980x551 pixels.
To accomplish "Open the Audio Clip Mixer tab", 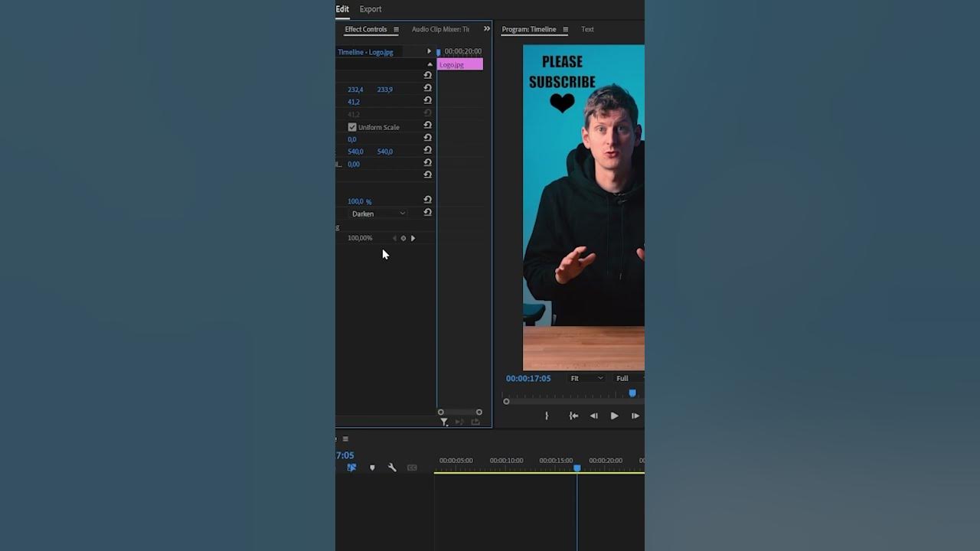I will (x=440, y=29).
